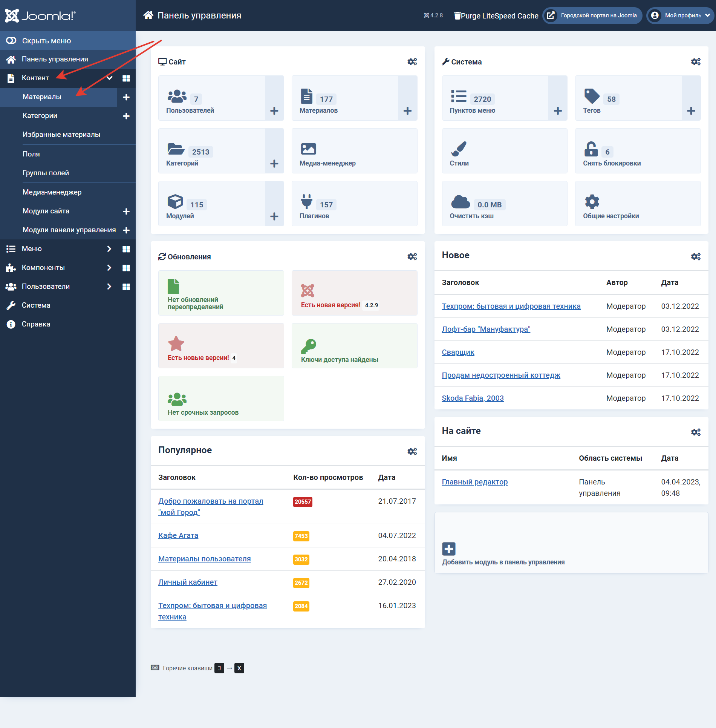The width and height of the screenshot is (716, 728).
Task: Open the Контент dashboard grid icon in sidebar
Action: [126, 78]
